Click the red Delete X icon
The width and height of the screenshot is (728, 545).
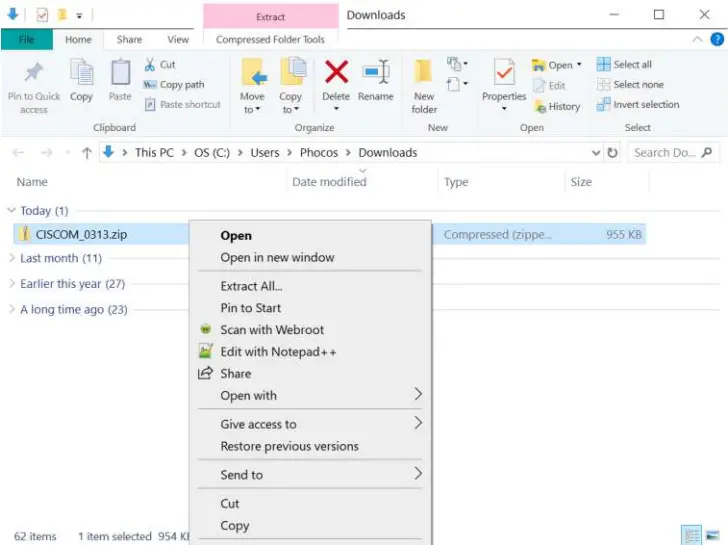click(x=336, y=71)
